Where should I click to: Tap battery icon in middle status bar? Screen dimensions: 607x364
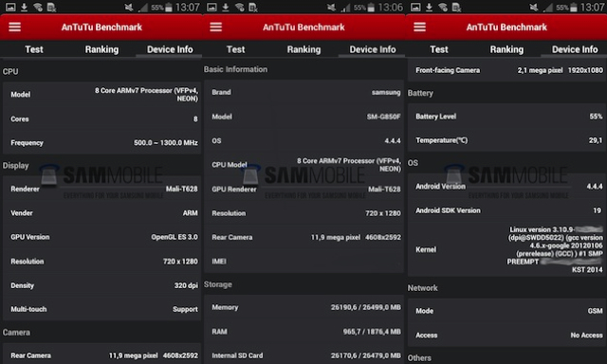point(371,7)
